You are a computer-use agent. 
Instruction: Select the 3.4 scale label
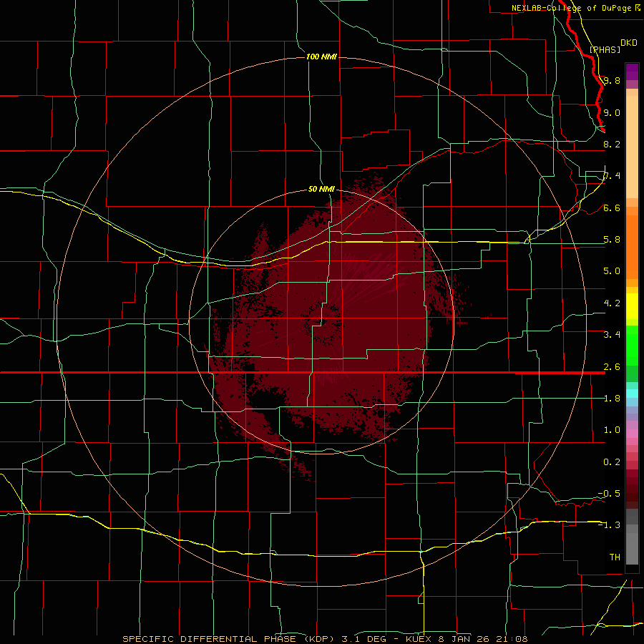[612, 335]
